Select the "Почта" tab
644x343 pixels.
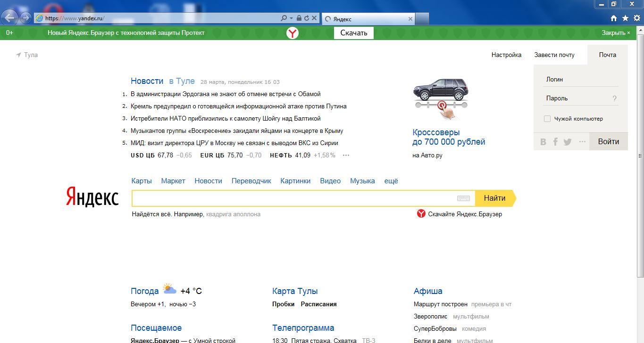tap(607, 55)
